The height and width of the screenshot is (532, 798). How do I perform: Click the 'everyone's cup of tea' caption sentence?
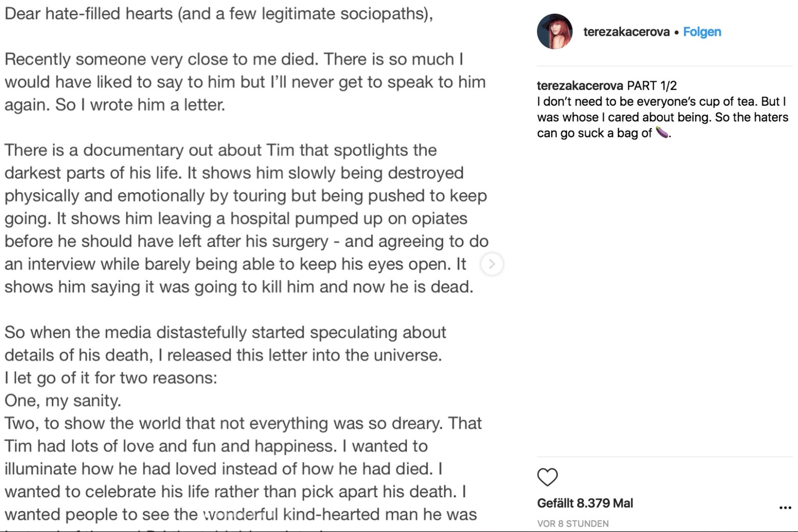pyautogui.click(x=661, y=101)
